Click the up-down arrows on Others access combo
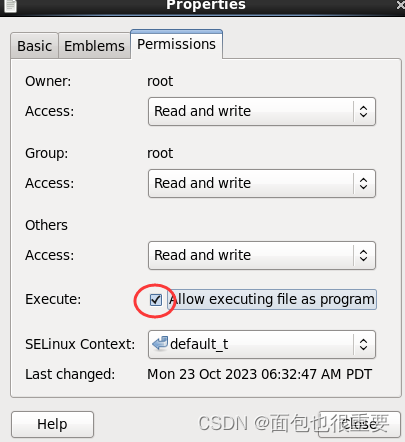The image size is (405, 442). (x=363, y=255)
